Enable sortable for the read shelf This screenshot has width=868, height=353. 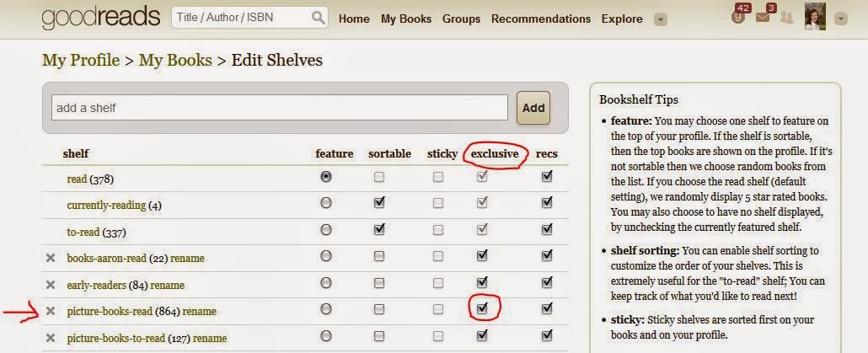379,177
